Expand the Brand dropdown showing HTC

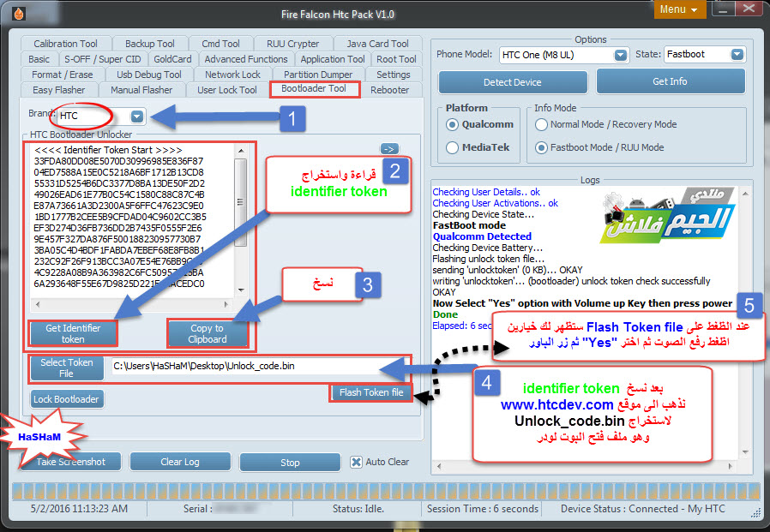137,117
